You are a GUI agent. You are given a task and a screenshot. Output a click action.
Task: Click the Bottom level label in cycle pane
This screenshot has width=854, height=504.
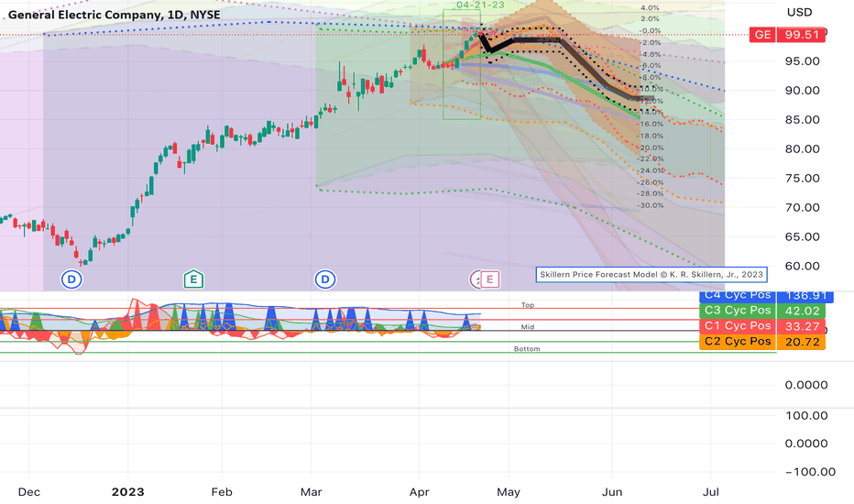point(527,349)
